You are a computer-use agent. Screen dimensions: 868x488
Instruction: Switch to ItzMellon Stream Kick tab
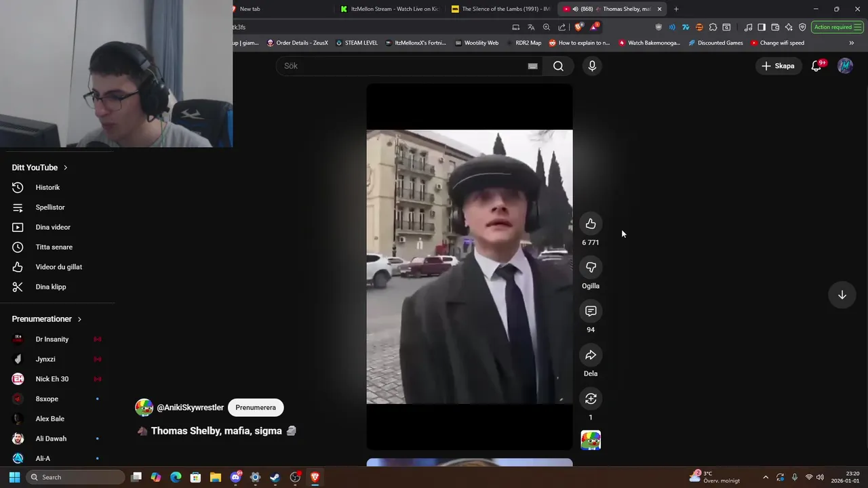391,9
